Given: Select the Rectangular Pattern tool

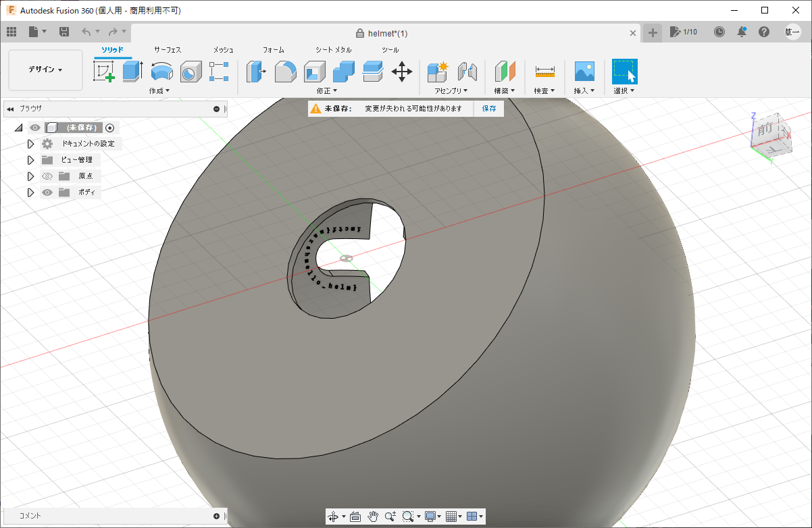Looking at the screenshot, I should tap(219, 71).
